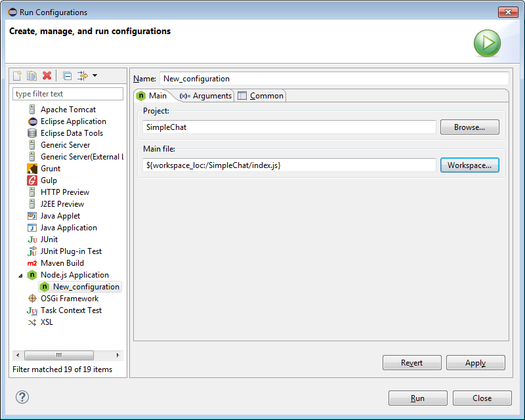Click the XSL icon
525x420 pixels.
(x=32, y=322)
